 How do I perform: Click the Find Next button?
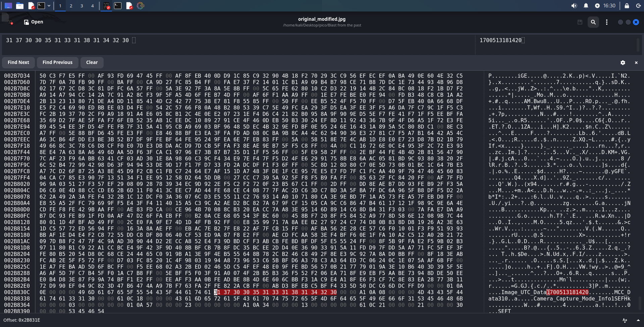pyautogui.click(x=18, y=62)
